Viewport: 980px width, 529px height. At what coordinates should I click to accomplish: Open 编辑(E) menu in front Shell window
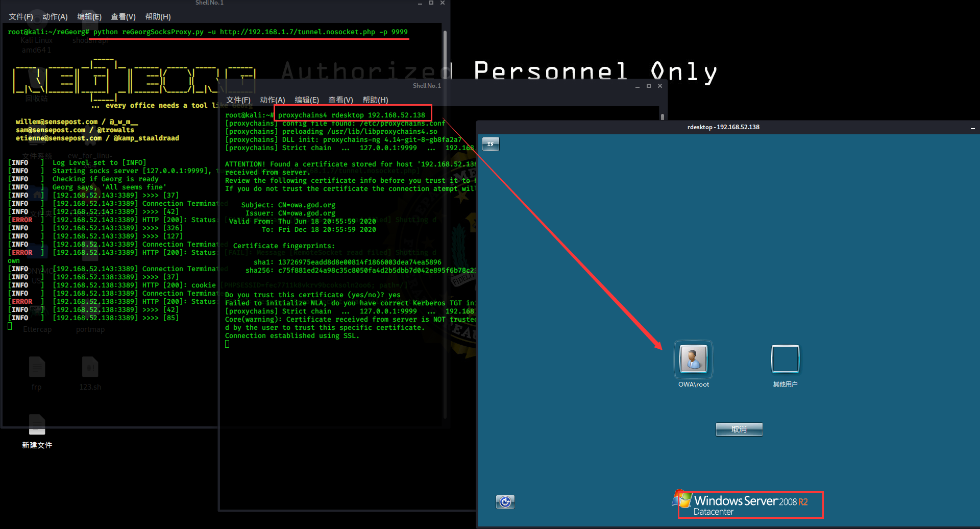[307, 100]
